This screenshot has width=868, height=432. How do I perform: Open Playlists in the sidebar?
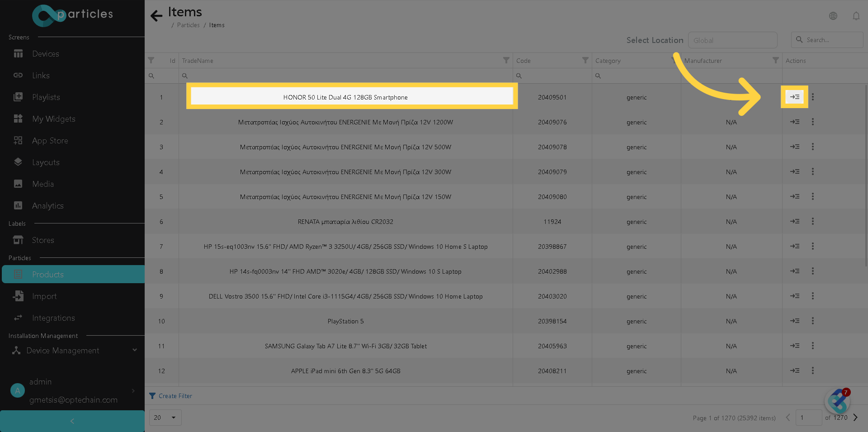46,97
